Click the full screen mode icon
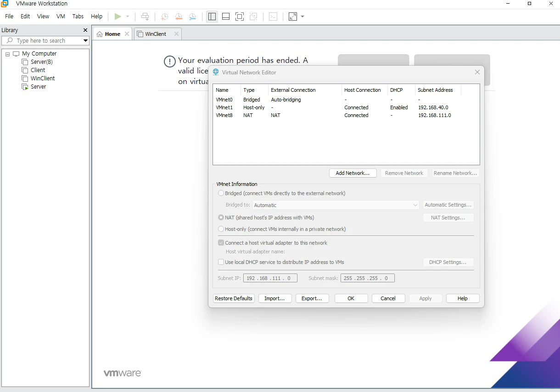This screenshot has width=560, height=392. pyautogui.click(x=239, y=17)
